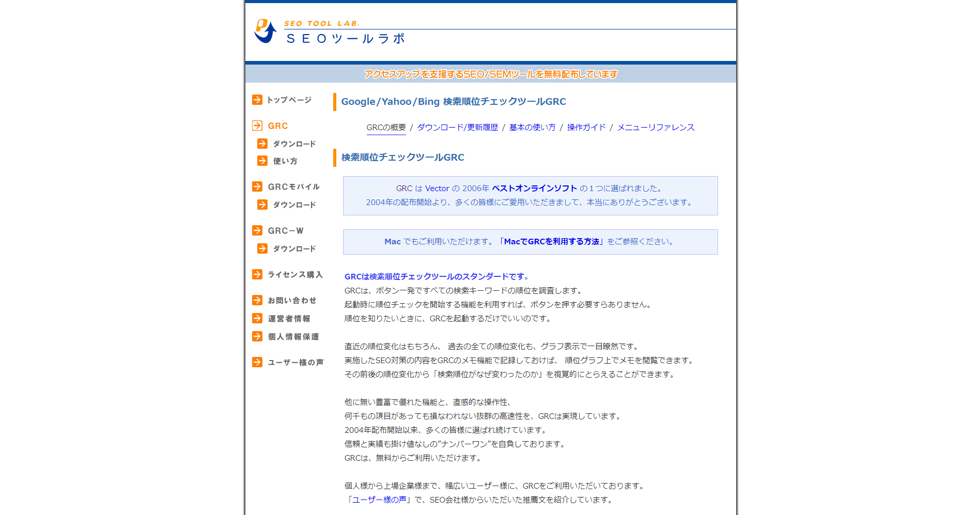Click arrow icon beside GRC-W
980x515 pixels.
(257, 230)
